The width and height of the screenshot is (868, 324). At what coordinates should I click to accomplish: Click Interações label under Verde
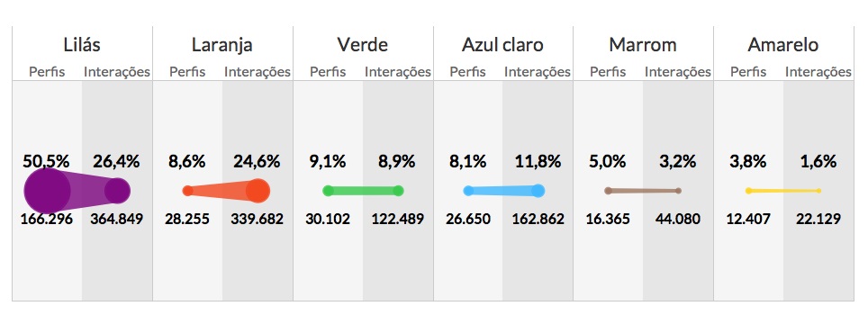tap(397, 72)
